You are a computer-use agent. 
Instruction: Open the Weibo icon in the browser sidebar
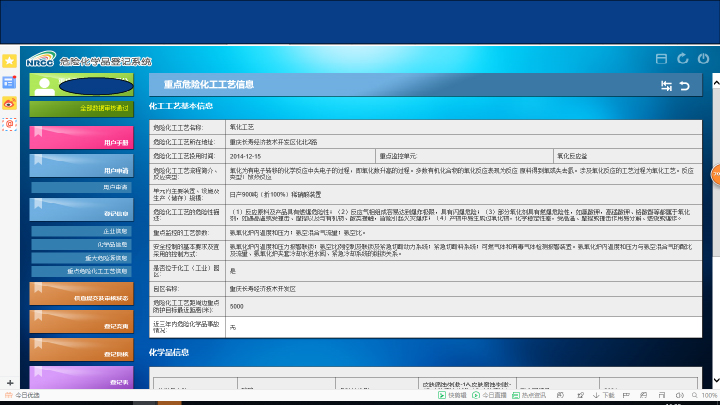(x=9, y=103)
